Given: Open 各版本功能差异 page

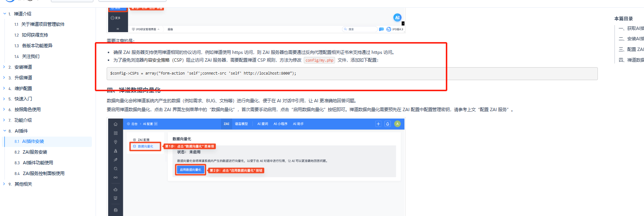Looking at the screenshot, I should 37,46.
